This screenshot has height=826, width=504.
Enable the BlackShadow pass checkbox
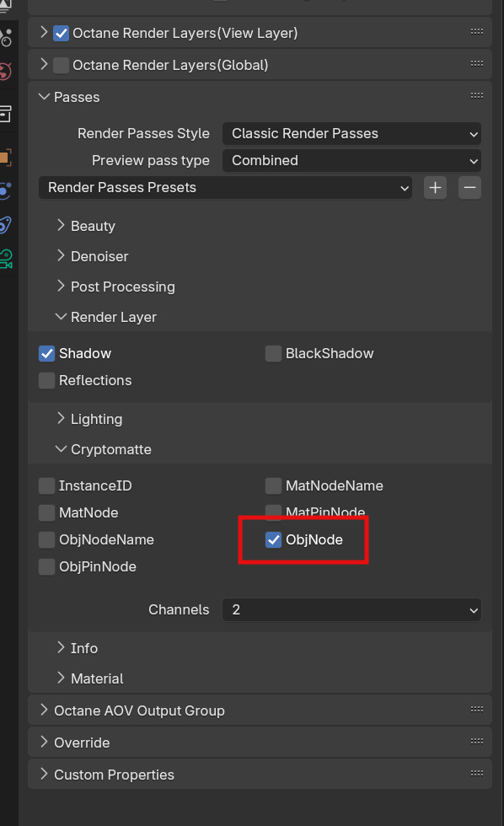tap(273, 353)
